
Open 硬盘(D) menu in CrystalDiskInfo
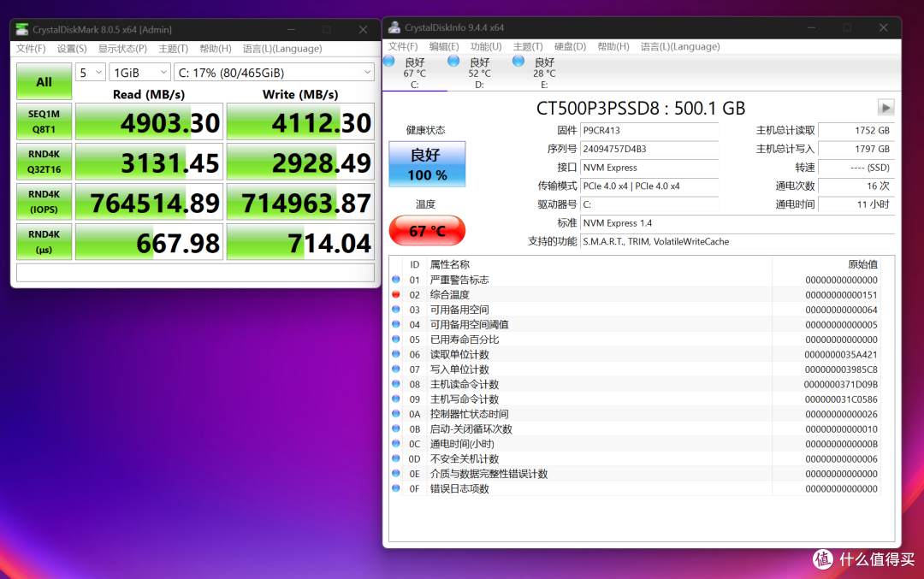pos(570,46)
